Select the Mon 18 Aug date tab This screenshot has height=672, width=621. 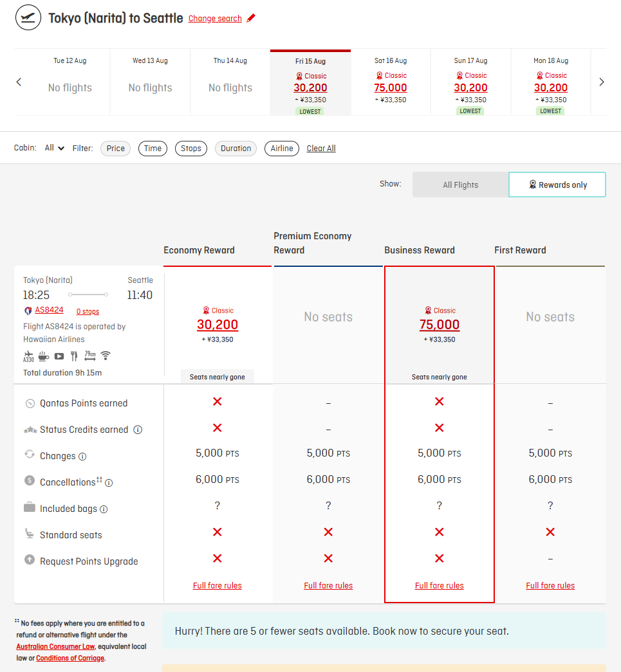[x=551, y=82]
